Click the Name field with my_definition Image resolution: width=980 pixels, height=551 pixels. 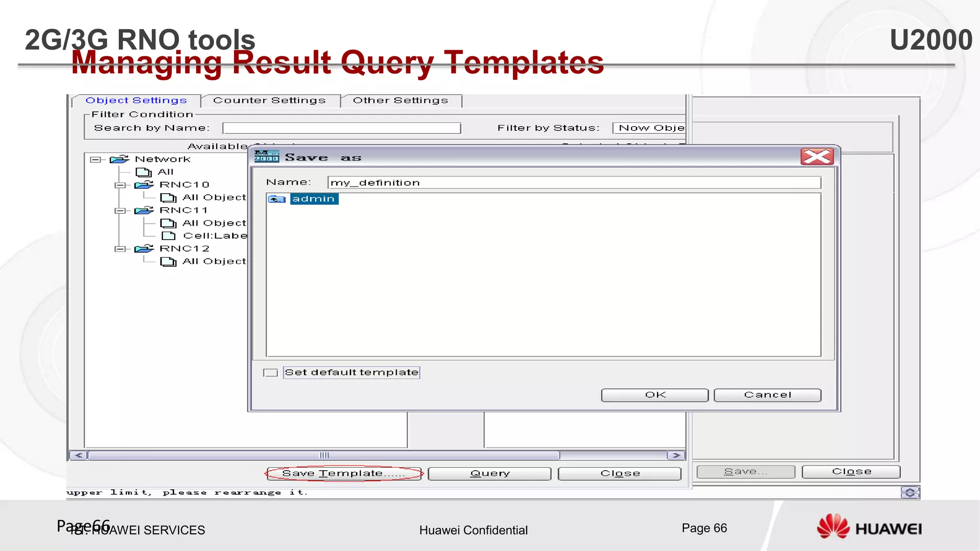tap(574, 183)
